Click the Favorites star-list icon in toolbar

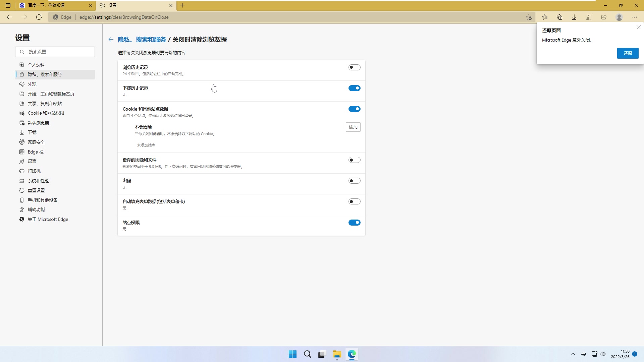[544, 17]
